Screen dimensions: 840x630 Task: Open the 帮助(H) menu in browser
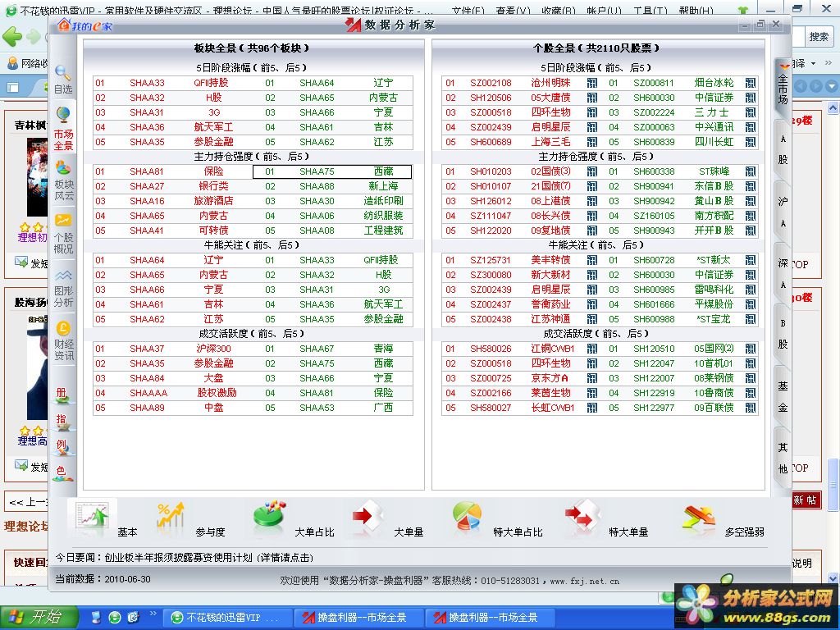click(x=696, y=10)
